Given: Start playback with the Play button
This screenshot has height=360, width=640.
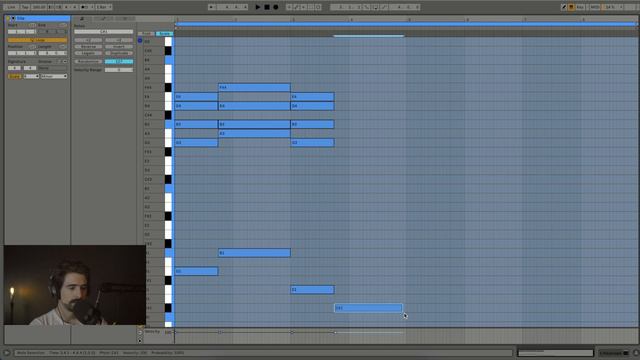Looking at the screenshot, I should [258, 7].
